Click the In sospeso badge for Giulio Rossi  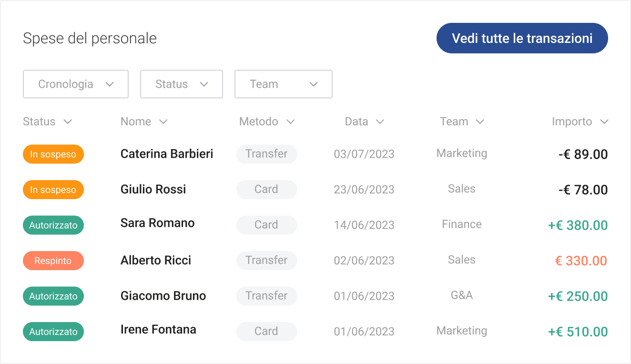(53, 190)
